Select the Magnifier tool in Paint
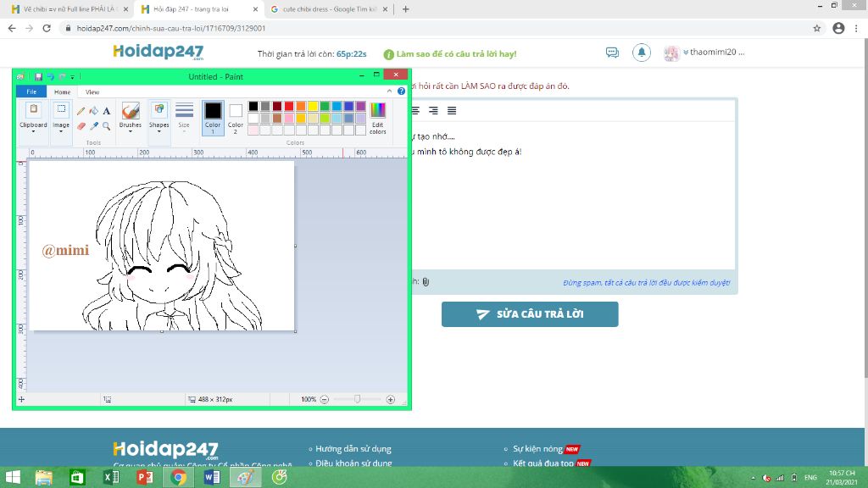The width and height of the screenshot is (868, 488). click(x=106, y=126)
